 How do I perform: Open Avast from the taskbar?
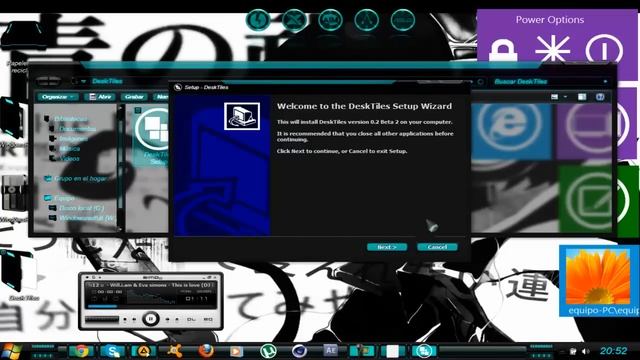tap(175, 351)
